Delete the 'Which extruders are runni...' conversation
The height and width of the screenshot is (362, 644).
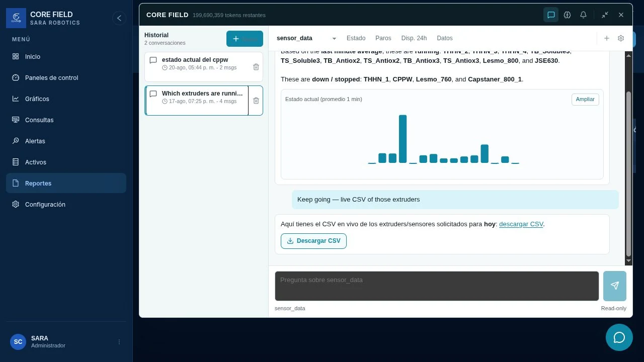click(256, 101)
